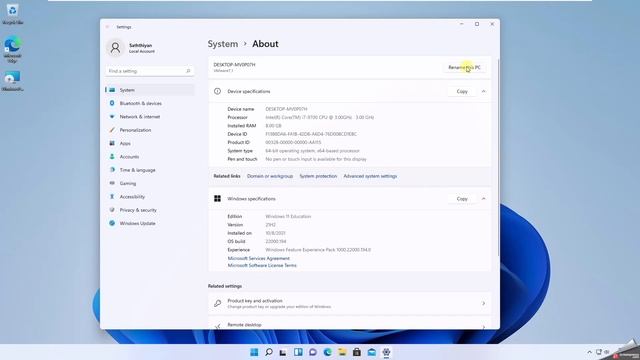The height and width of the screenshot is (360, 640).
Task: Open the Start menu on taskbar
Action: [254, 352]
